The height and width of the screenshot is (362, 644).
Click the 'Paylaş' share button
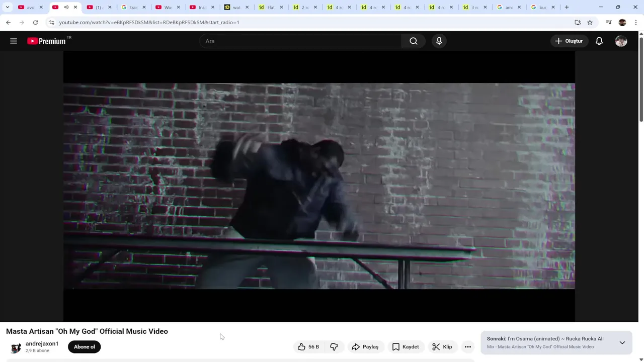pyautogui.click(x=366, y=347)
